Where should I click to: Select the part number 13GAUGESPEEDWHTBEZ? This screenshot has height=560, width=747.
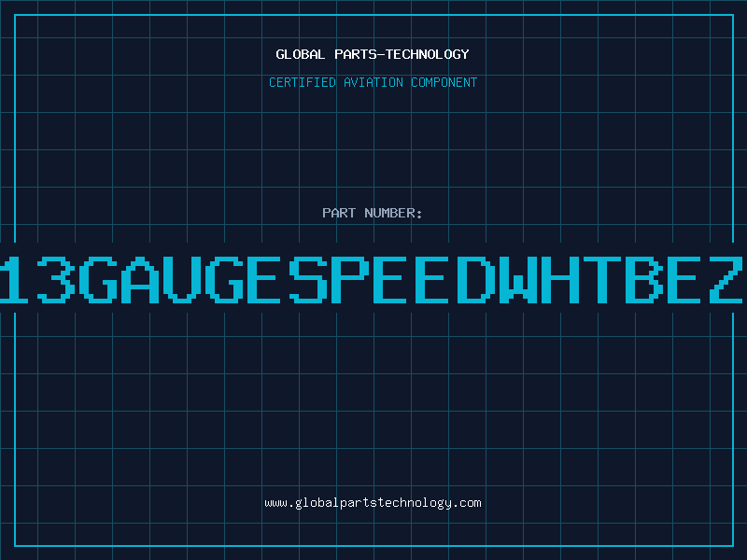[x=372, y=279]
